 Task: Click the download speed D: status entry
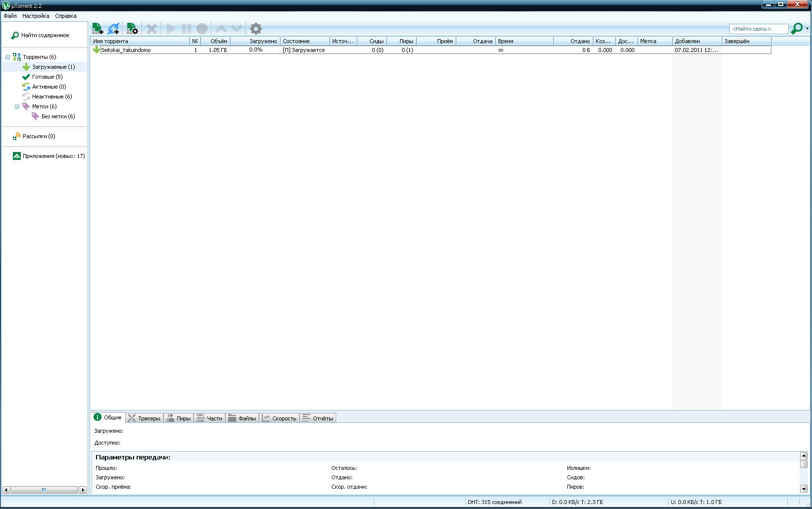pyautogui.click(x=577, y=502)
